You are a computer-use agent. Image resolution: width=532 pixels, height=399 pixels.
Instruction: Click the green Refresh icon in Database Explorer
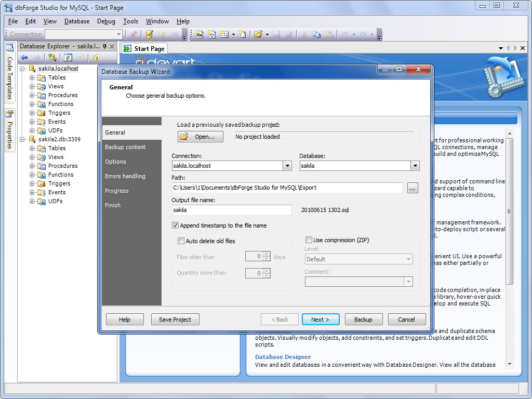tap(68, 58)
